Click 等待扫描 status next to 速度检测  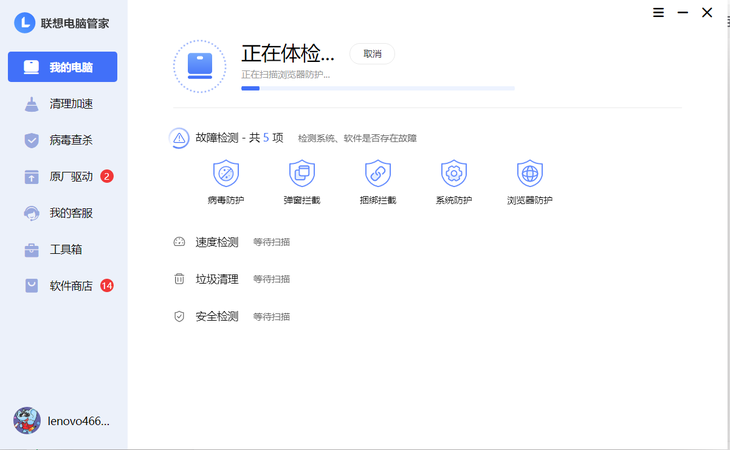click(x=271, y=242)
